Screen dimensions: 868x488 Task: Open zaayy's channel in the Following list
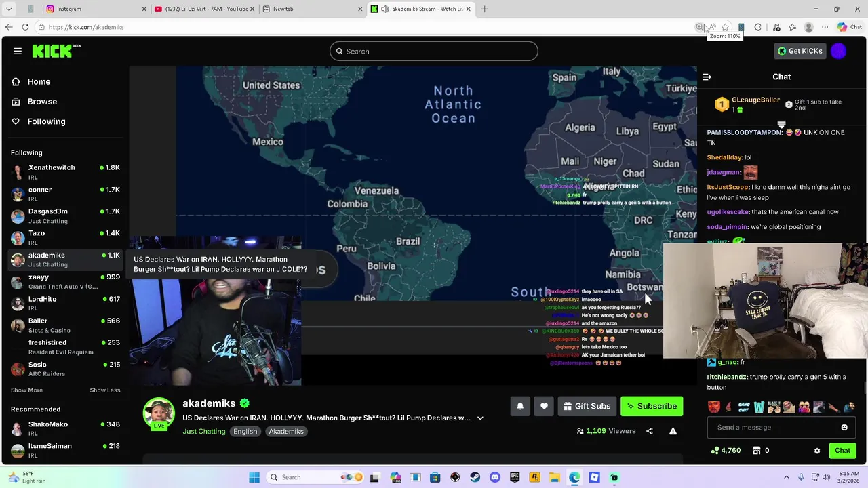click(65, 281)
